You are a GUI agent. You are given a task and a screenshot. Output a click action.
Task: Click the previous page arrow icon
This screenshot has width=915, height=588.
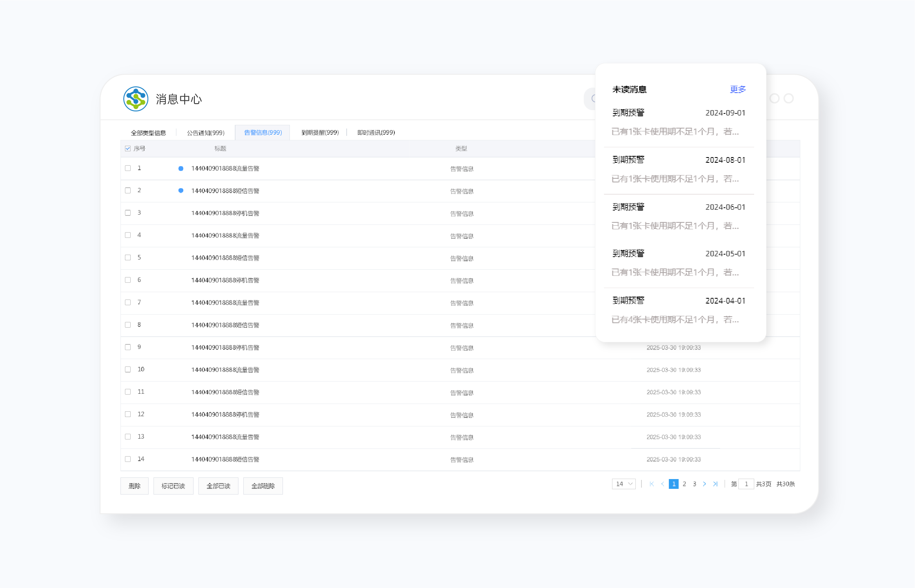point(662,484)
